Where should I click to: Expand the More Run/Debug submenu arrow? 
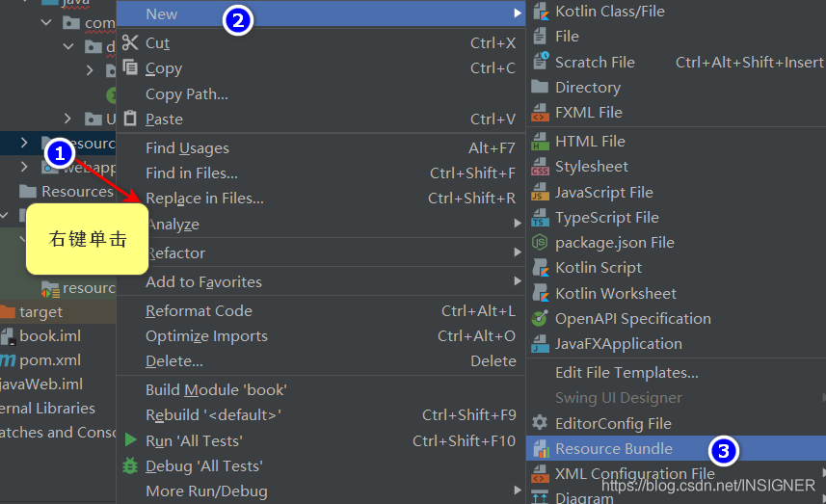[518, 491]
